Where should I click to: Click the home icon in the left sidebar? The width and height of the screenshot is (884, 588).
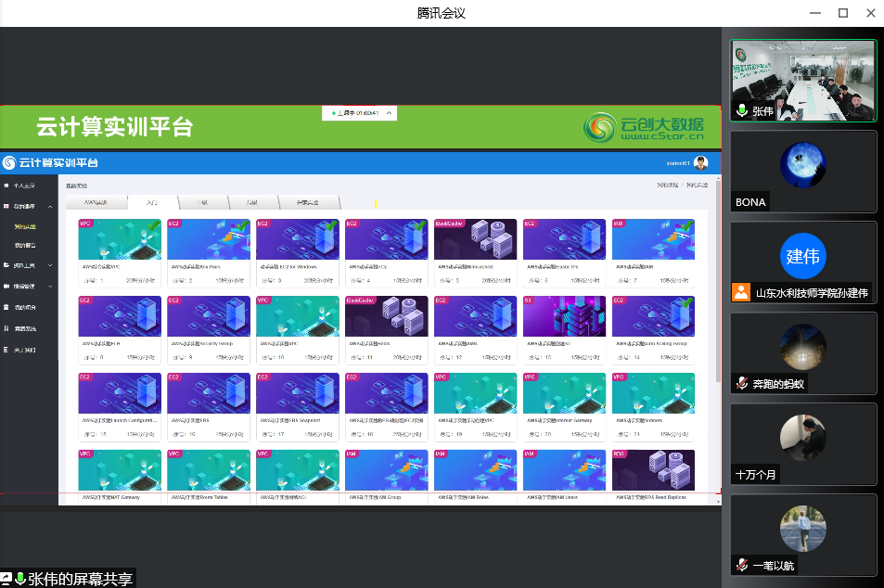click(6, 185)
